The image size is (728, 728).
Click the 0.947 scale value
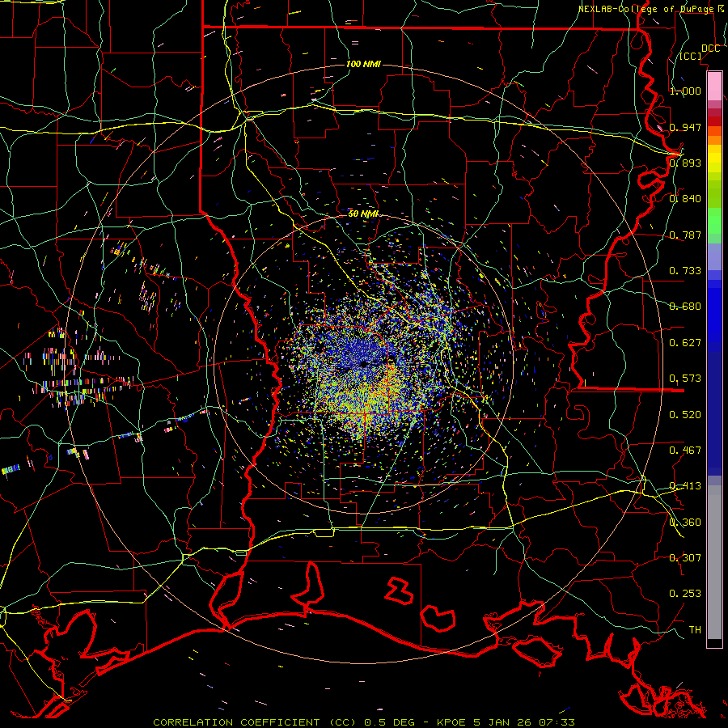685,127
